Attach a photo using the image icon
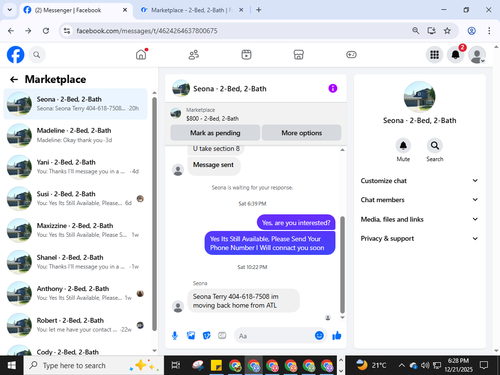 coord(191,336)
